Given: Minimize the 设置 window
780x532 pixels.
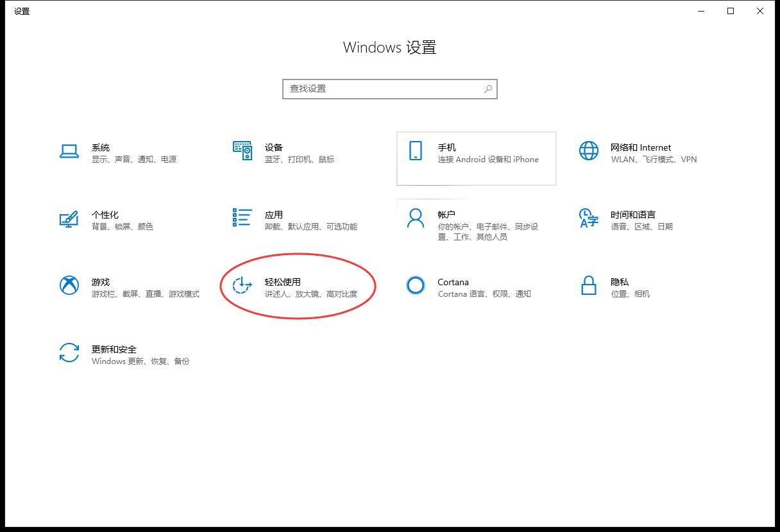Looking at the screenshot, I should [700, 11].
